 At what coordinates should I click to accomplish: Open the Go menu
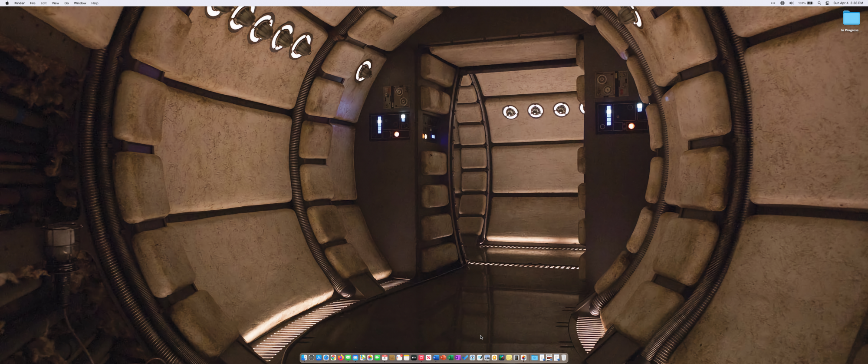[66, 3]
